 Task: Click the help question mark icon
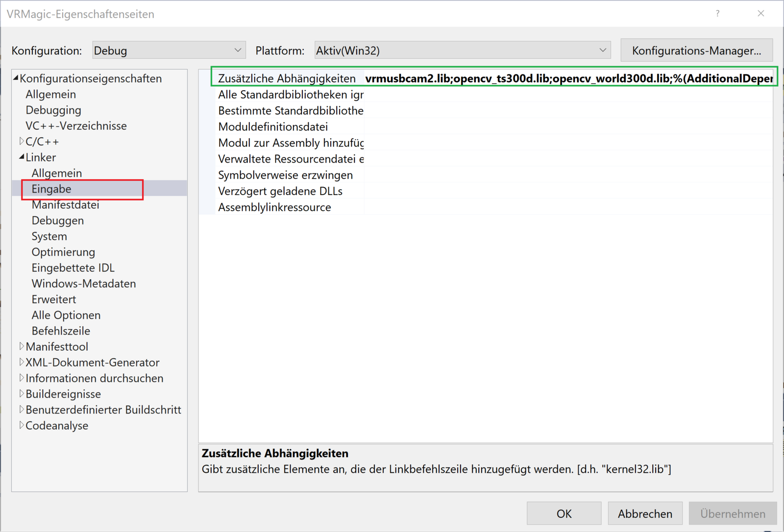coord(717,14)
